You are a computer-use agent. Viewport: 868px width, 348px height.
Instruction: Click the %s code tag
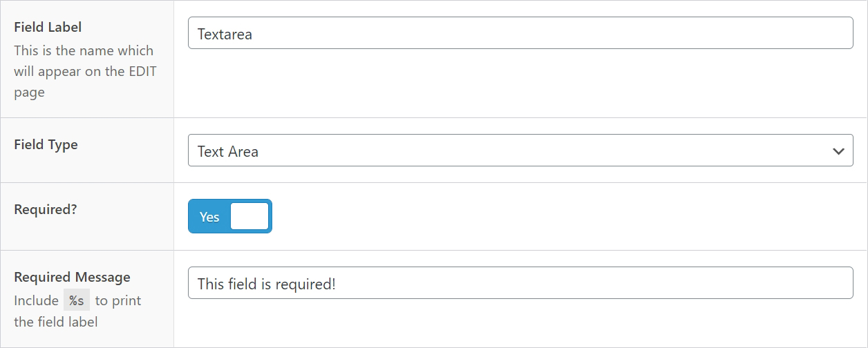coord(77,300)
